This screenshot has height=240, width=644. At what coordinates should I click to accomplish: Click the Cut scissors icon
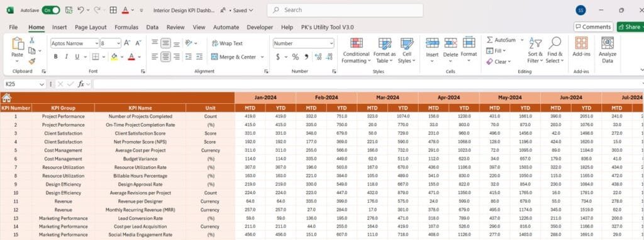click(31, 40)
